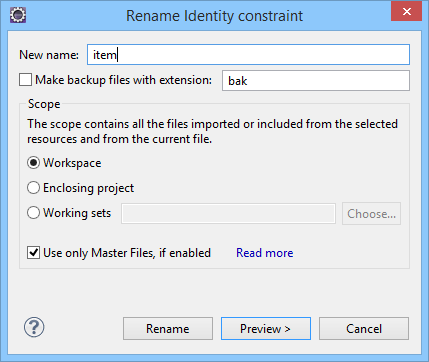Click the help question mark icon

(34, 327)
